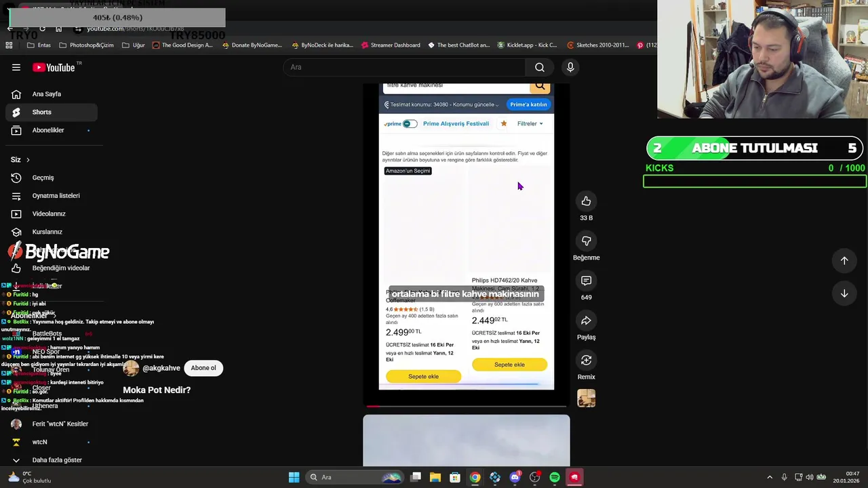Viewport: 868px width, 488px height.
Task: Open The best ChatBot bookmark
Action: pos(458,45)
